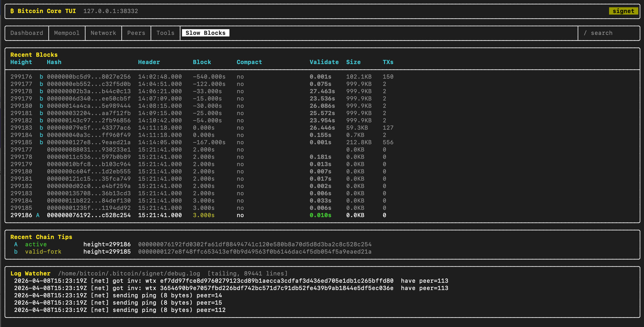This screenshot has width=644, height=327.
Task: Switch to the Mempool tab
Action: tap(67, 33)
